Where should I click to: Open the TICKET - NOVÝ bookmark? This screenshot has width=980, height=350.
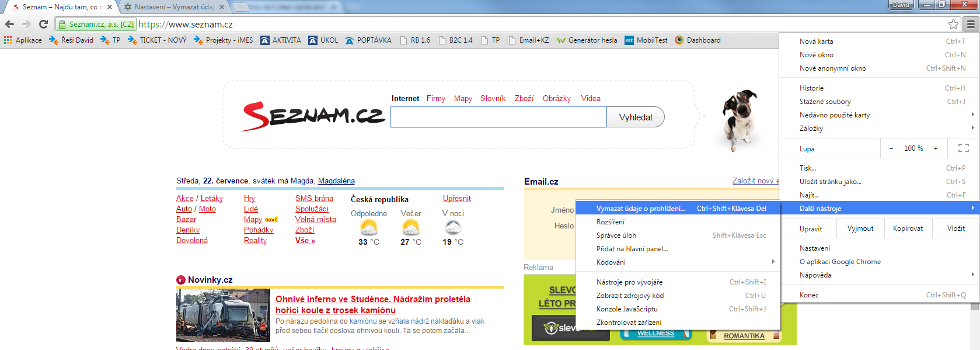pyautogui.click(x=157, y=40)
